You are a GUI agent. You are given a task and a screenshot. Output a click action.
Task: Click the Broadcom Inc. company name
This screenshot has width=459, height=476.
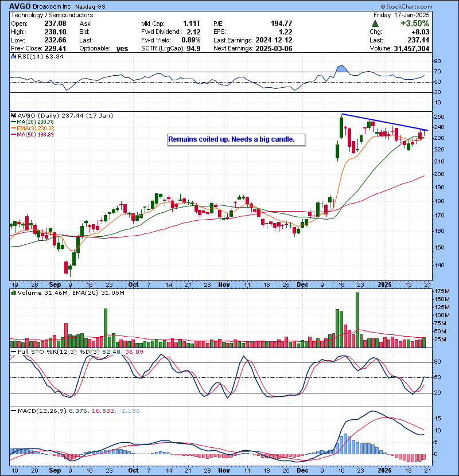52,6
